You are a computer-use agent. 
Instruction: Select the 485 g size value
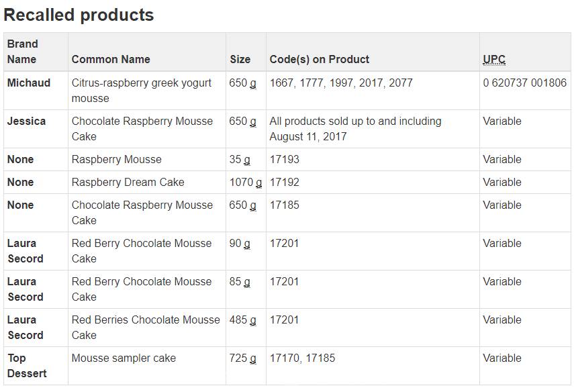point(242,320)
